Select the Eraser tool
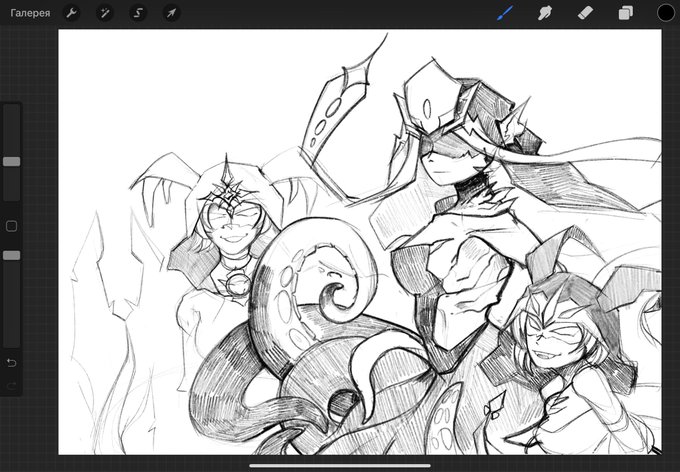The width and height of the screenshot is (680, 472). [x=585, y=13]
